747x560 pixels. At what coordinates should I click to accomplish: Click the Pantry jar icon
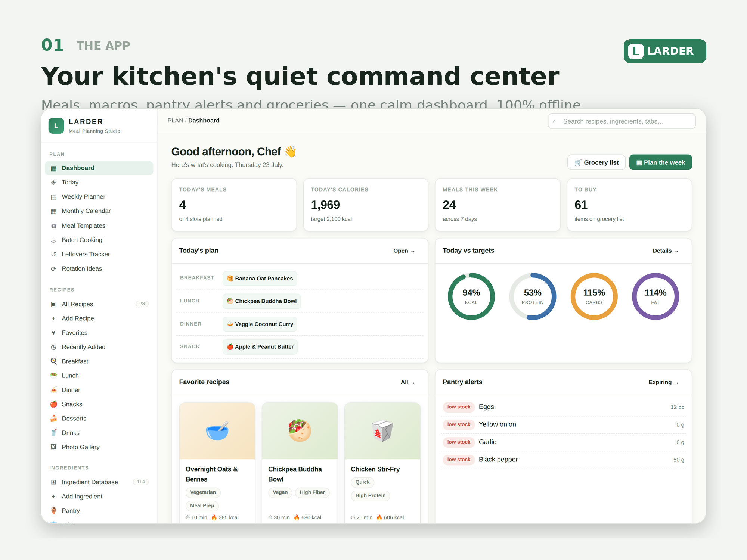53,511
